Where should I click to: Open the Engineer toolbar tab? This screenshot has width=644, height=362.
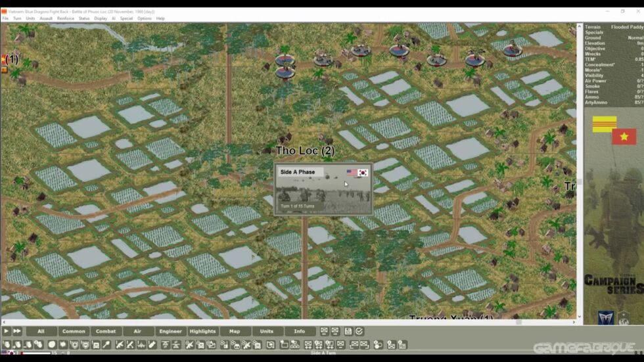pyautogui.click(x=170, y=331)
